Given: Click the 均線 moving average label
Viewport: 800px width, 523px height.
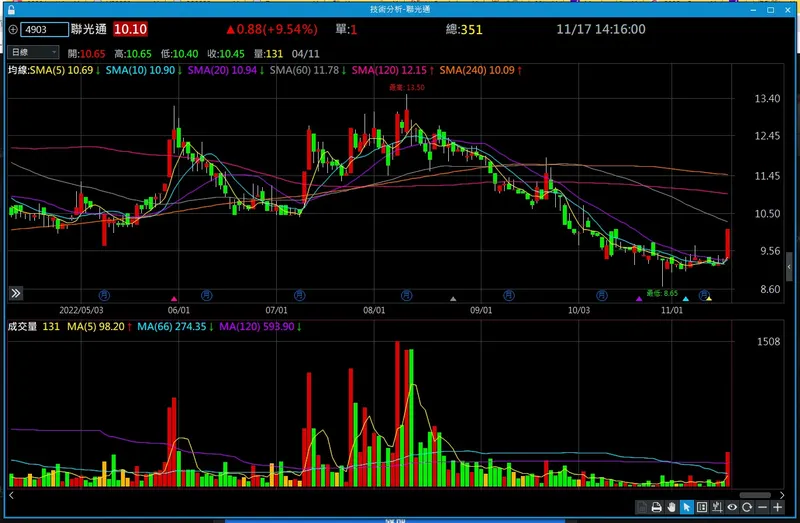Looking at the screenshot, I should click(18, 70).
